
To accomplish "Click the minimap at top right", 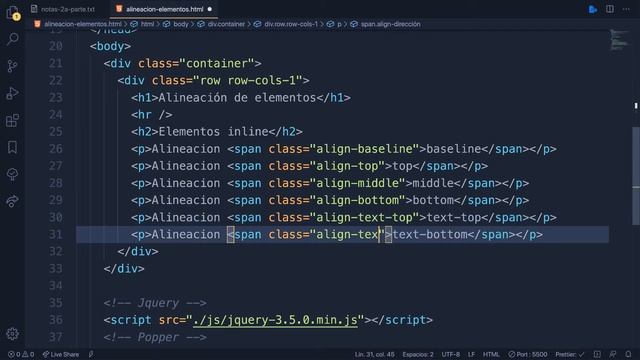I will click(x=619, y=40).
